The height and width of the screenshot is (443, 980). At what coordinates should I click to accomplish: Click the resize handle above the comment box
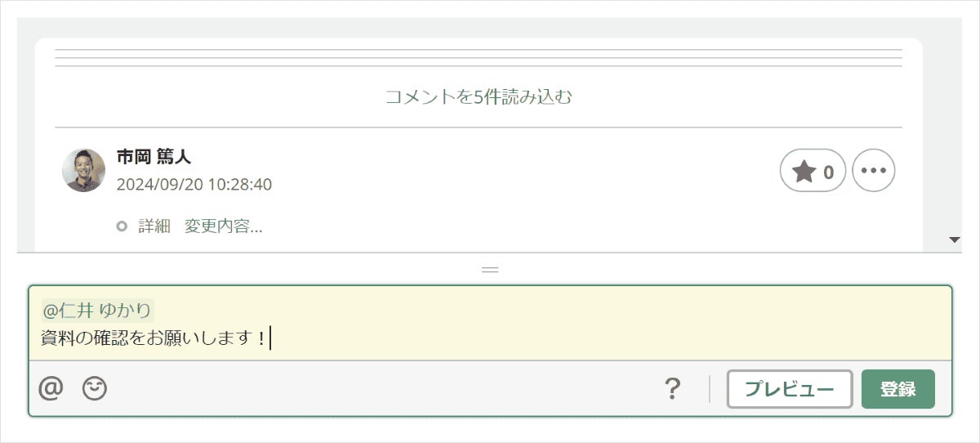[x=490, y=268]
